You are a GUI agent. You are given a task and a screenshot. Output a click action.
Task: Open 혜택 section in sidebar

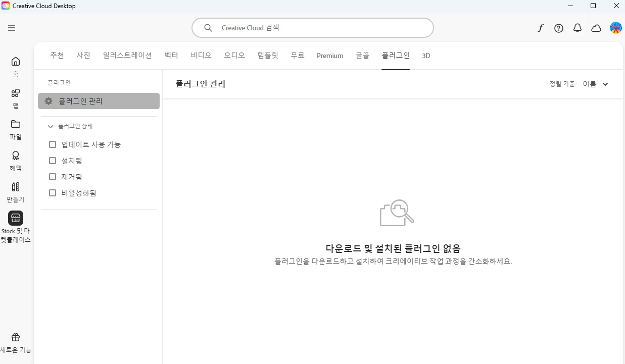16,161
